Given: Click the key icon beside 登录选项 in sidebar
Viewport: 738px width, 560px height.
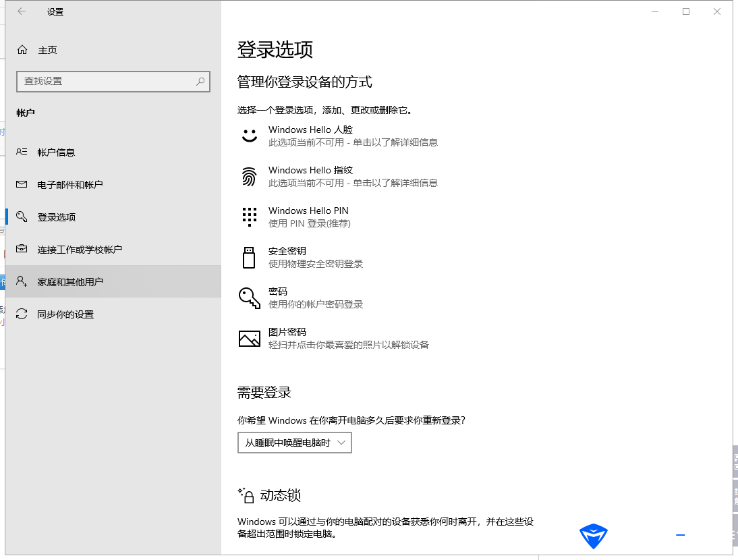Looking at the screenshot, I should (22, 217).
